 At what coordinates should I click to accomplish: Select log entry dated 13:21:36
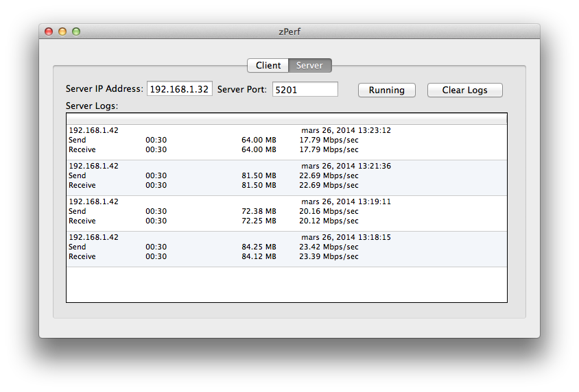287,177
